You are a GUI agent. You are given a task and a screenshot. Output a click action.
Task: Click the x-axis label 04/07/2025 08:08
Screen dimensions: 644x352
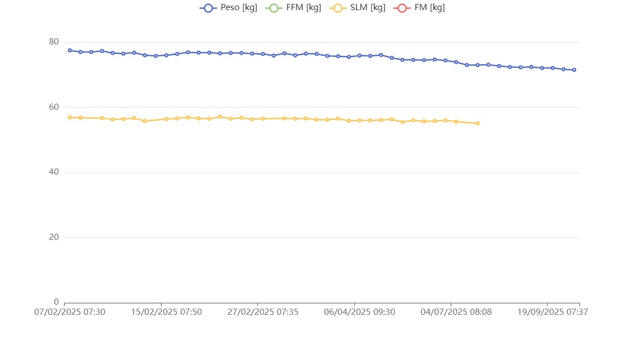pos(456,311)
